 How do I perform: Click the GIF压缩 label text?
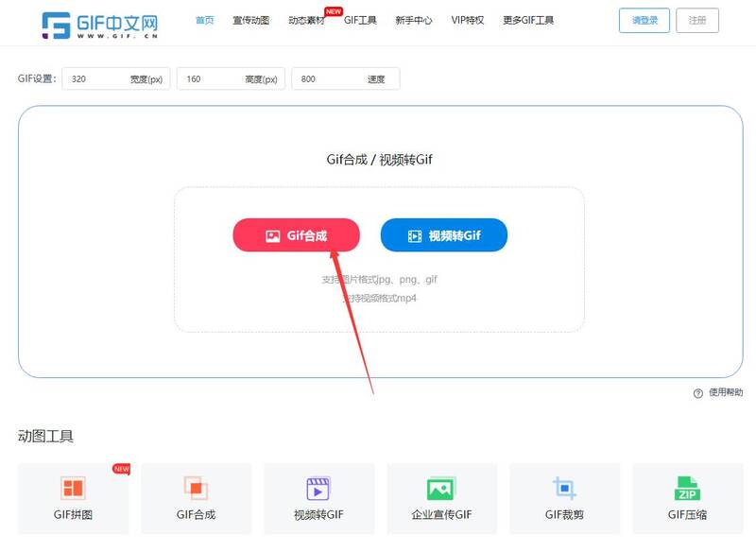tap(688, 515)
